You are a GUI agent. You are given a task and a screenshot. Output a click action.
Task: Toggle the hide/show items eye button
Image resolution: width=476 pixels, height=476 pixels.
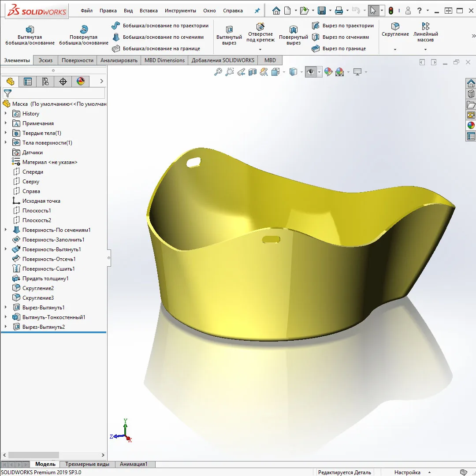(311, 72)
